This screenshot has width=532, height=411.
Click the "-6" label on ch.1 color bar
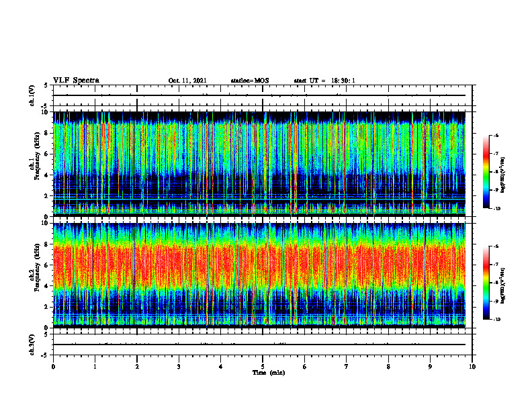(x=496, y=135)
